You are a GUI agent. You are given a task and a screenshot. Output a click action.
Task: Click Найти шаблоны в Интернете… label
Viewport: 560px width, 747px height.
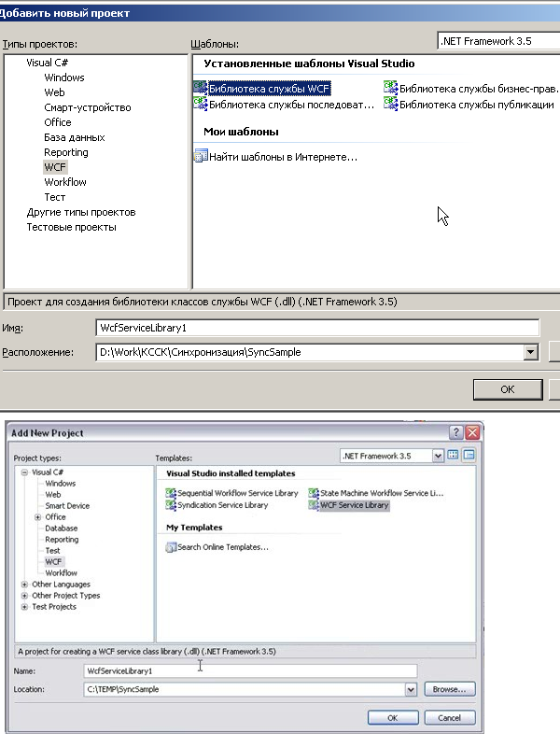click(x=284, y=157)
